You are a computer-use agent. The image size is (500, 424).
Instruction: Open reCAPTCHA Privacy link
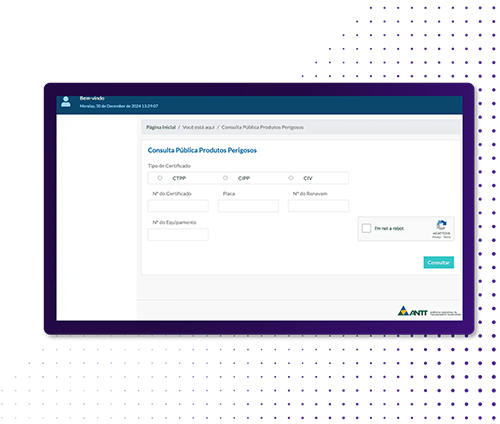pyautogui.click(x=436, y=237)
